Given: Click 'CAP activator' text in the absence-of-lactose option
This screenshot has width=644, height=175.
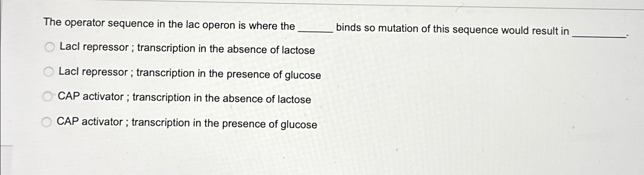Looking at the screenshot, I should tap(91, 97).
